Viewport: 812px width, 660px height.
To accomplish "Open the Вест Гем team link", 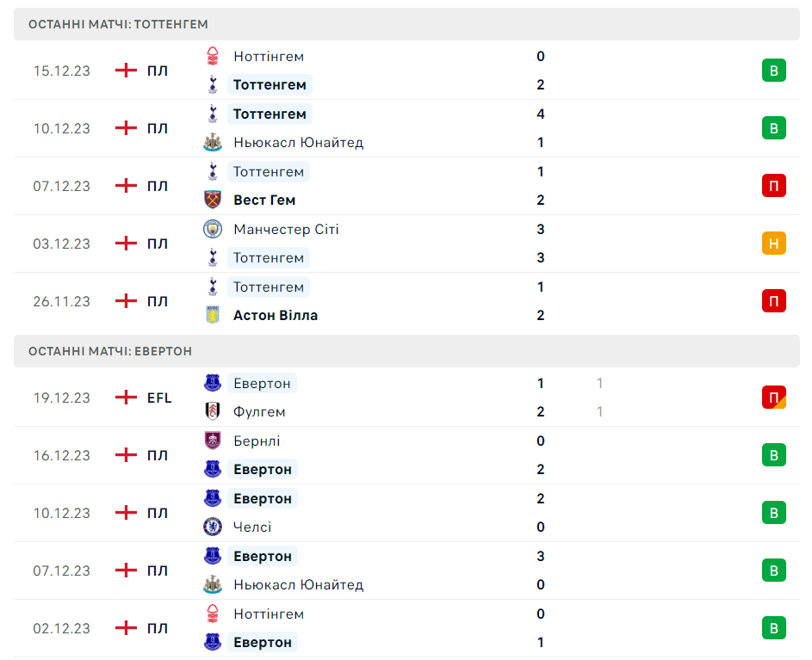I will click(264, 200).
